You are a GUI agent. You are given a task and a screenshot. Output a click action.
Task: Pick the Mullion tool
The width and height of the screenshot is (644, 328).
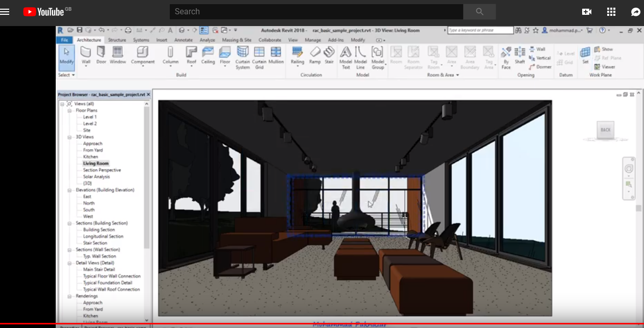(x=276, y=56)
